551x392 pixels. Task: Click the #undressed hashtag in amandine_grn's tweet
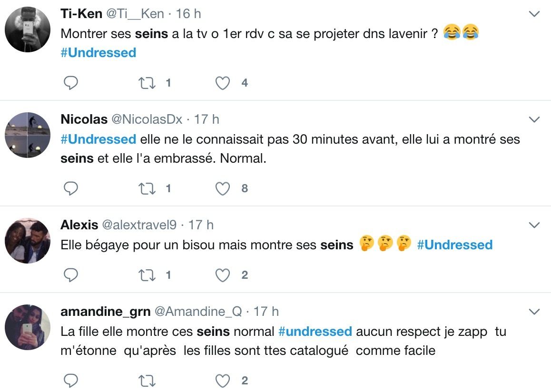coord(315,332)
